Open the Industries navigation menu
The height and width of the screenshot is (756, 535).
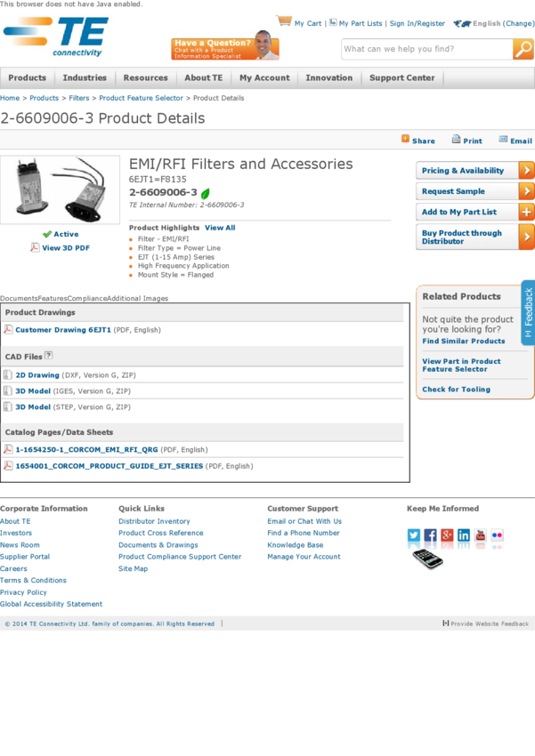click(85, 78)
